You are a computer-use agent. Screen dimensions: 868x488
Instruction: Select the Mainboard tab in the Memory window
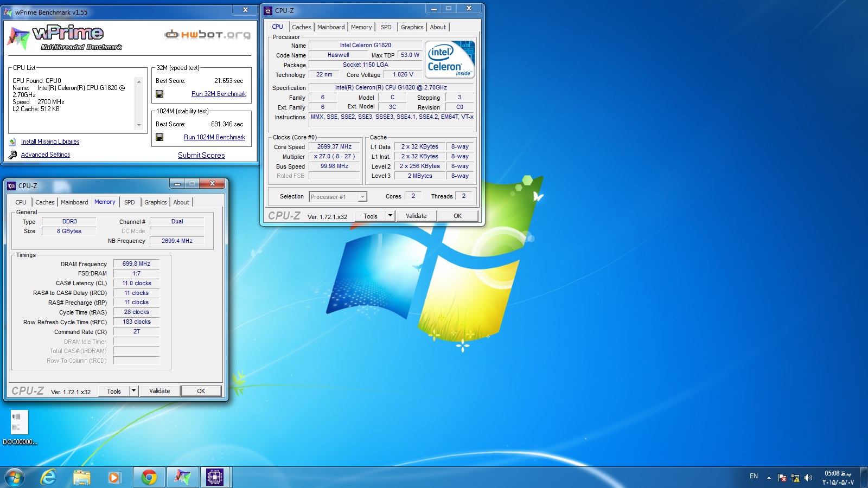click(x=74, y=202)
